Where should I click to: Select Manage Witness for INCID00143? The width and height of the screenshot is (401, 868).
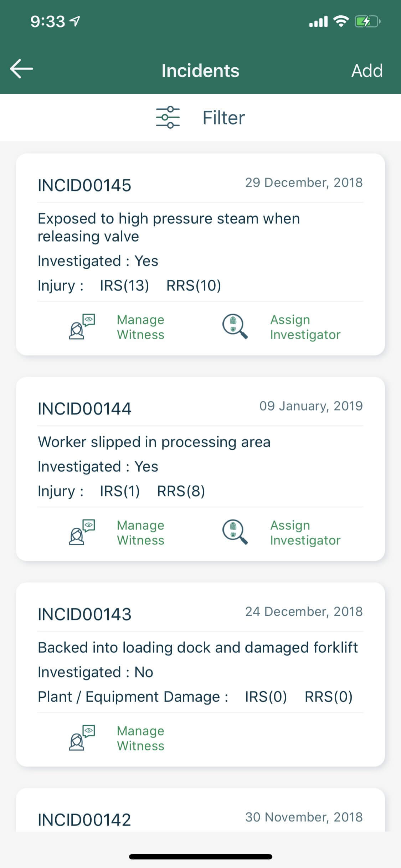click(140, 738)
